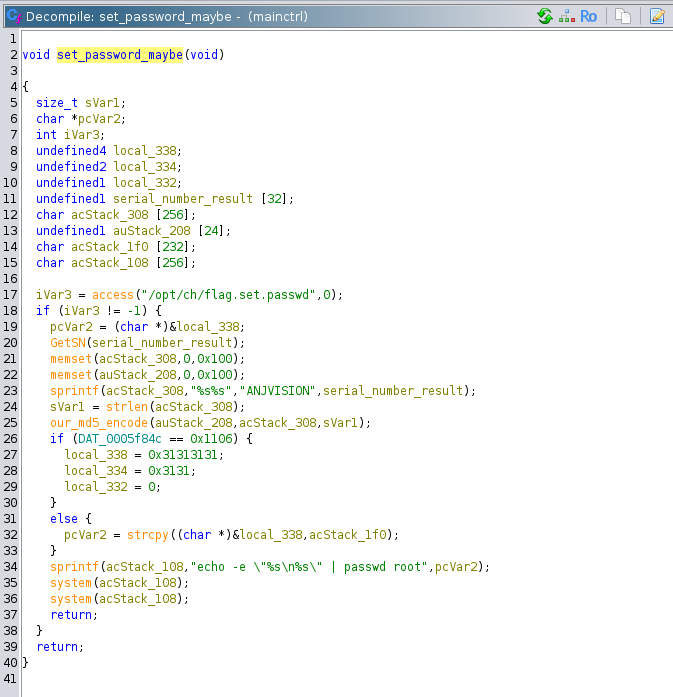
Task: Click the closing brace on line 40
Action: click(25, 663)
